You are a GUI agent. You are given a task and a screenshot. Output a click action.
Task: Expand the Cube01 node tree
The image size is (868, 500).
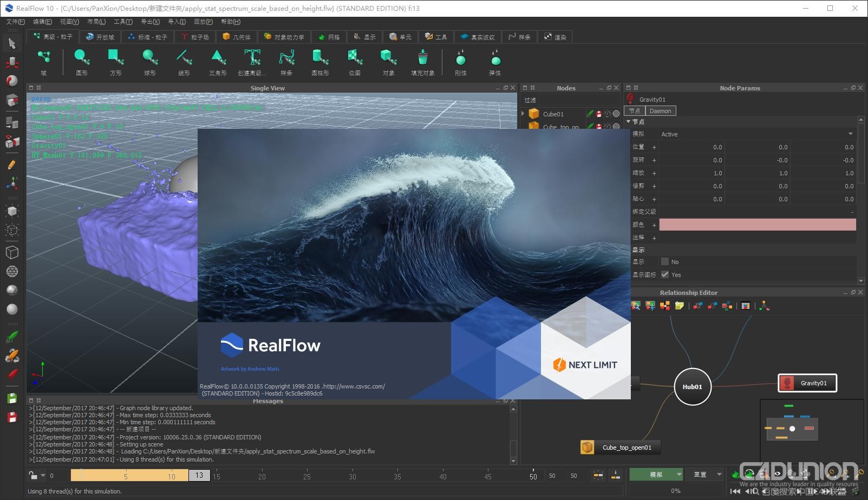click(523, 114)
